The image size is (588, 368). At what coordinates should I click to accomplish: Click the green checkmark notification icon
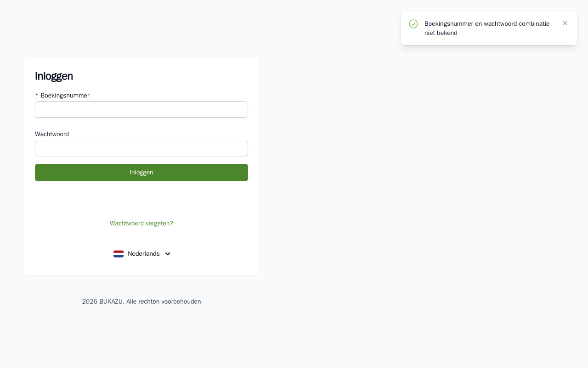click(x=413, y=24)
